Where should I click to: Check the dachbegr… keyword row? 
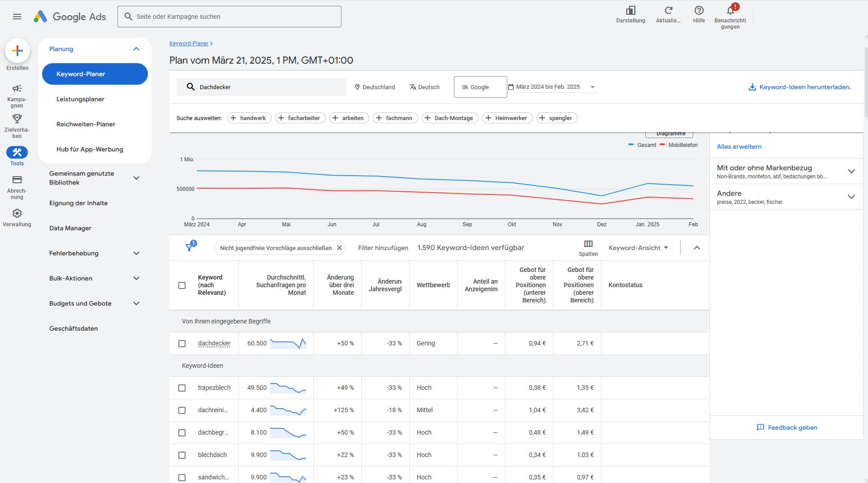point(182,433)
